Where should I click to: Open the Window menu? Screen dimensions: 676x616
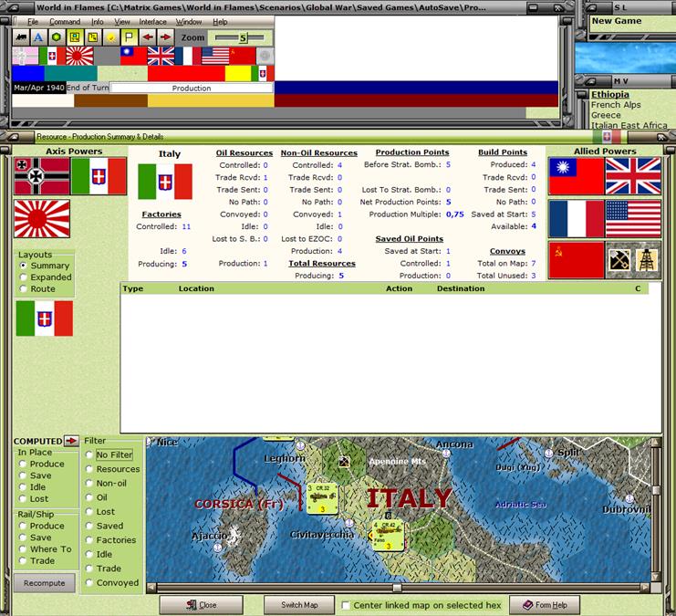click(189, 22)
